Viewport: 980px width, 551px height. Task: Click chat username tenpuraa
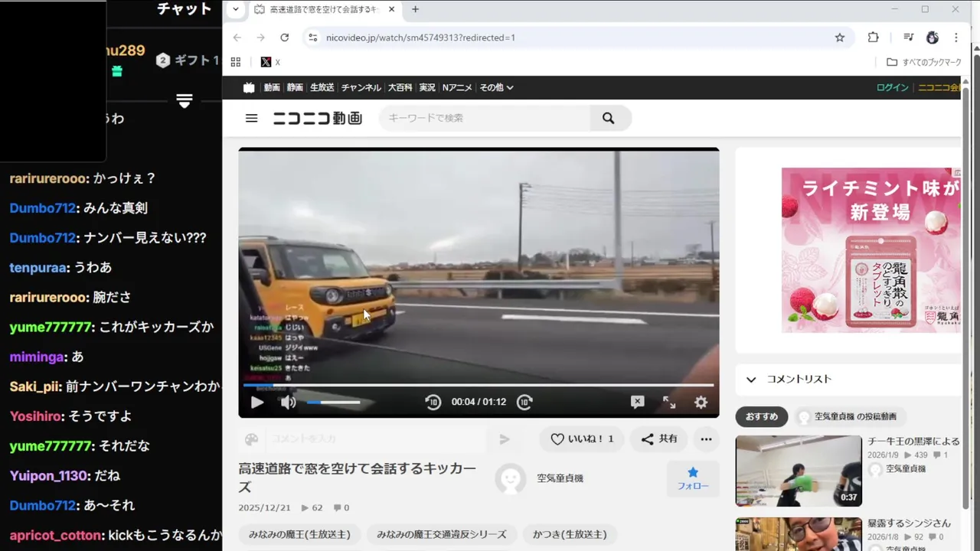(x=38, y=268)
